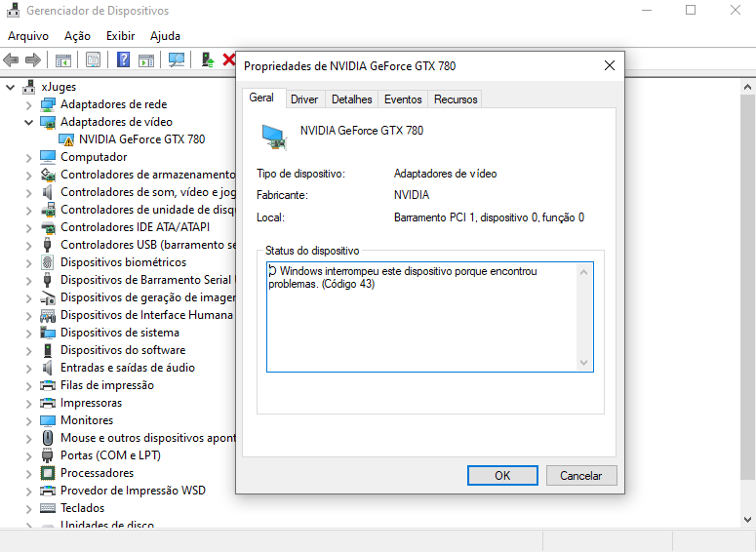Viewport: 756px width, 552px height.
Task: Click the Adaptadores de rede network icon
Action: click(48, 104)
